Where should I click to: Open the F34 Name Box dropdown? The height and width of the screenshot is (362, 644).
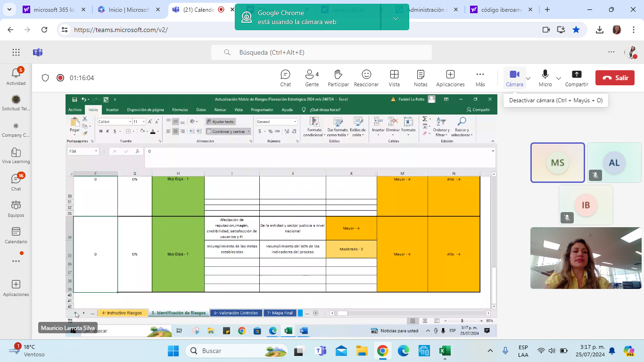tap(96, 151)
